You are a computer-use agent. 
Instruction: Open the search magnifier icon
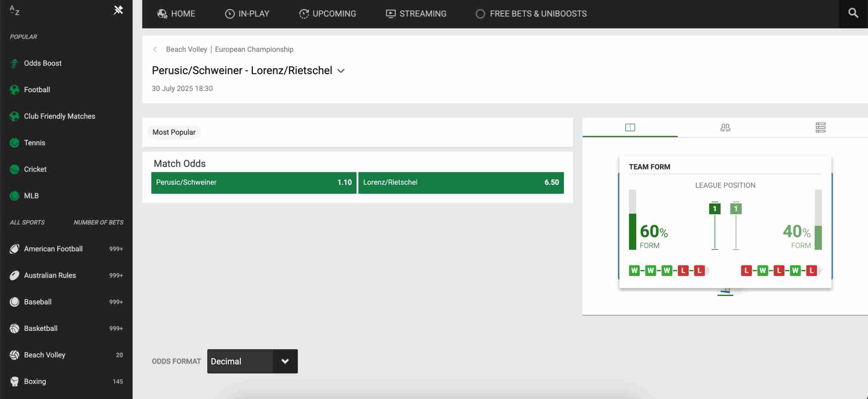[x=853, y=13]
